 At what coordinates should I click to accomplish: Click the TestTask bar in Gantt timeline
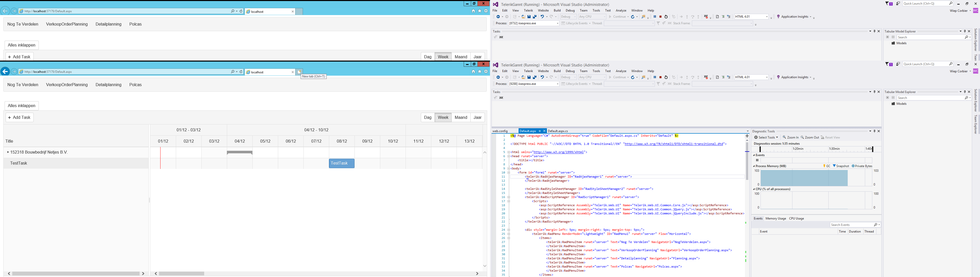point(341,164)
